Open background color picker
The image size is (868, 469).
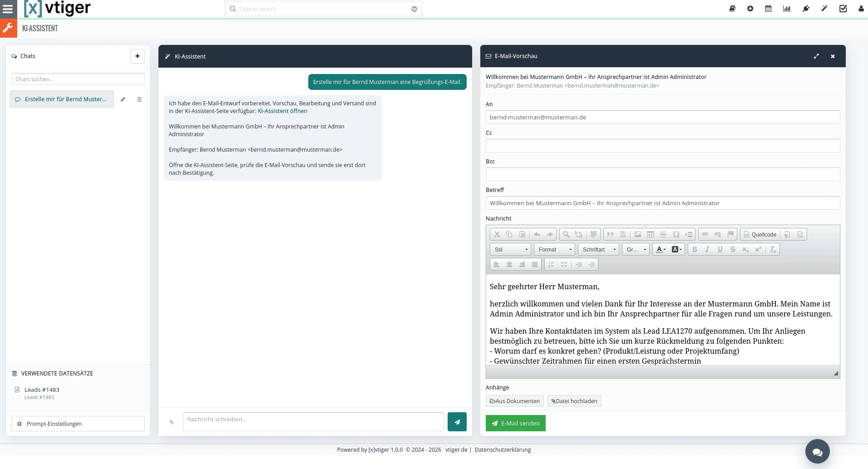(677, 250)
